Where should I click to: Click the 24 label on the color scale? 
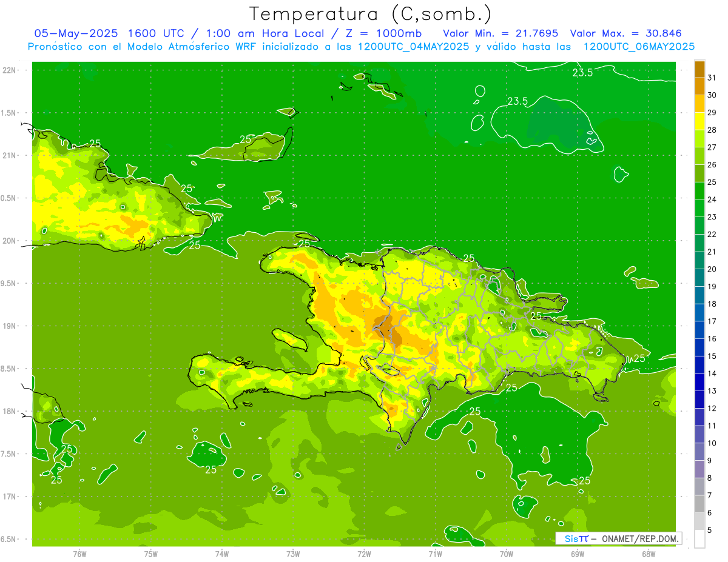coord(712,199)
